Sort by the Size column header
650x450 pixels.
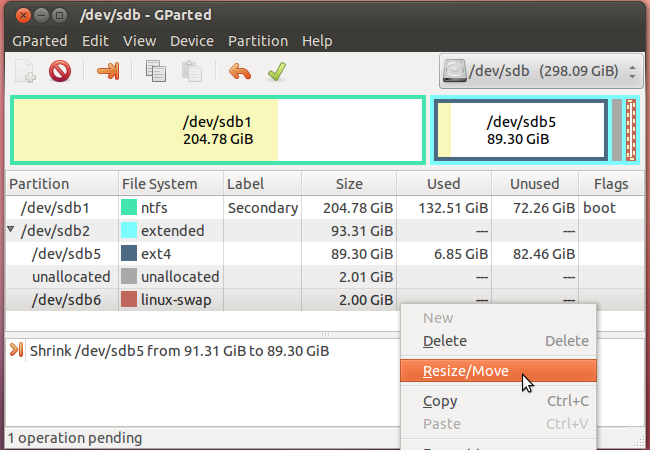click(x=349, y=184)
